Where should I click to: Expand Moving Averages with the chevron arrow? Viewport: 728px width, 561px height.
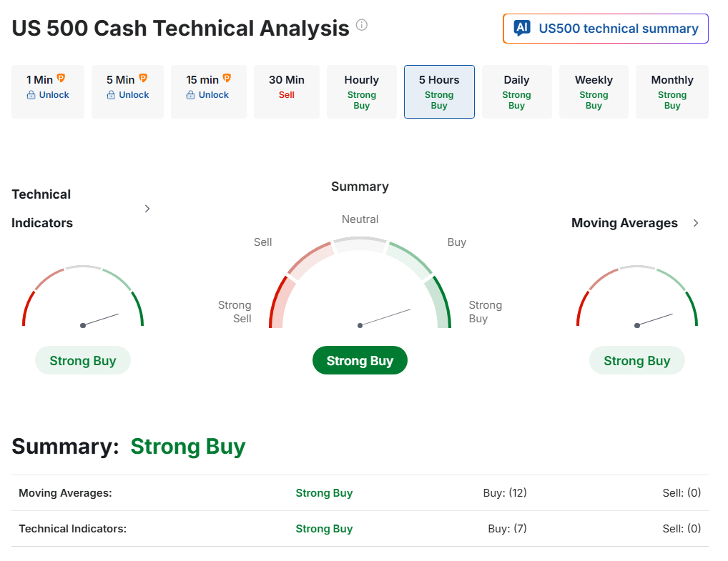click(x=696, y=223)
